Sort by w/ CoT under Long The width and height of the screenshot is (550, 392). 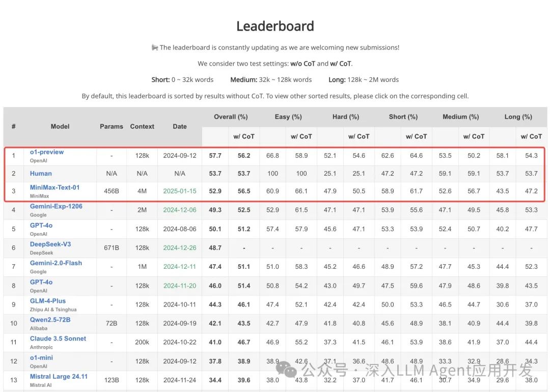pos(531,136)
